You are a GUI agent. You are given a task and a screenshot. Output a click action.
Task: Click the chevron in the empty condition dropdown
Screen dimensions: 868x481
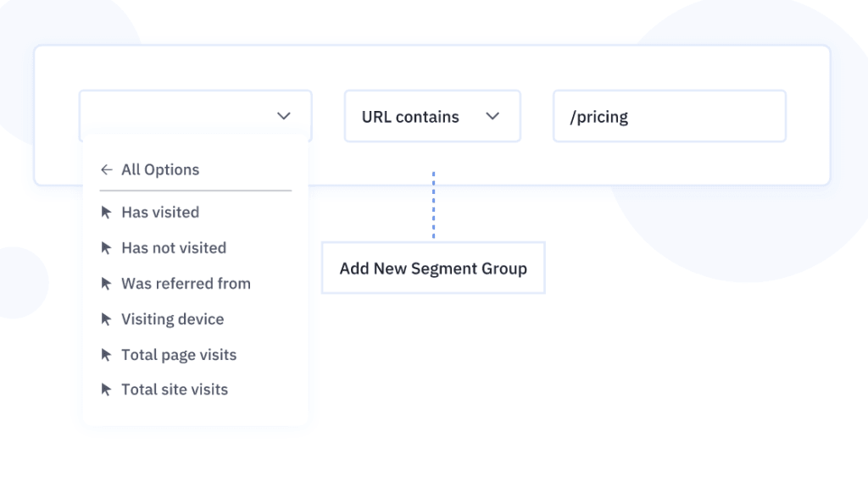coord(284,116)
